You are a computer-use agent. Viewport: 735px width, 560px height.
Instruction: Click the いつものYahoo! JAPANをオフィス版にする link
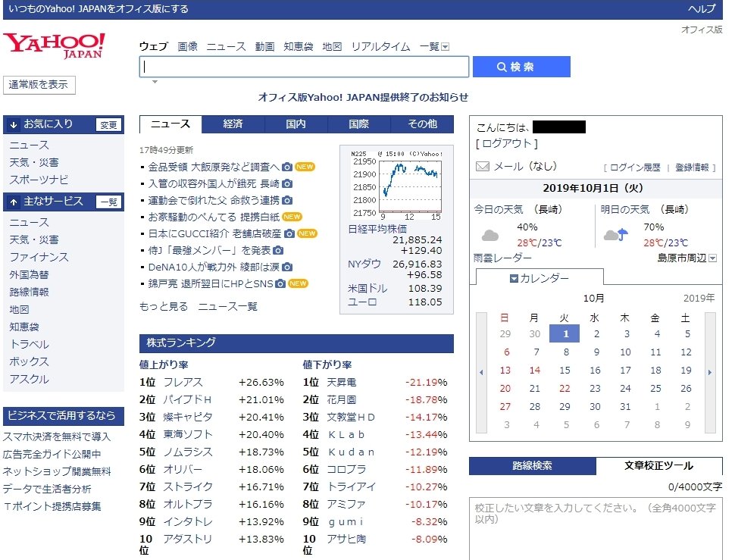(x=98, y=9)
